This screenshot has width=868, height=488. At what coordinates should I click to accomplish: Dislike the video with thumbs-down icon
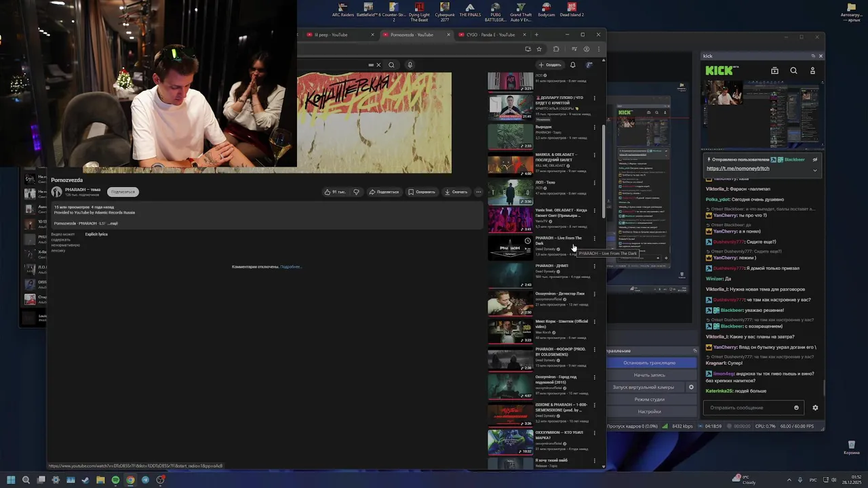(x=356, y=192)
